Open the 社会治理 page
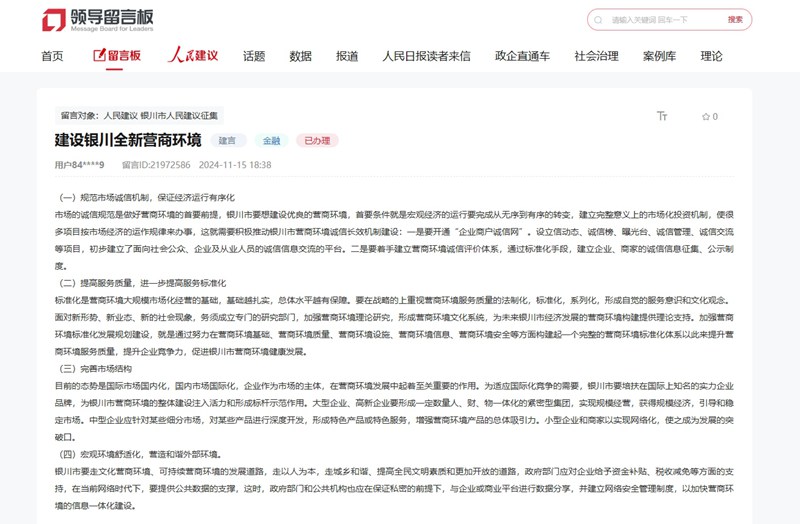 tap(596, 56)
